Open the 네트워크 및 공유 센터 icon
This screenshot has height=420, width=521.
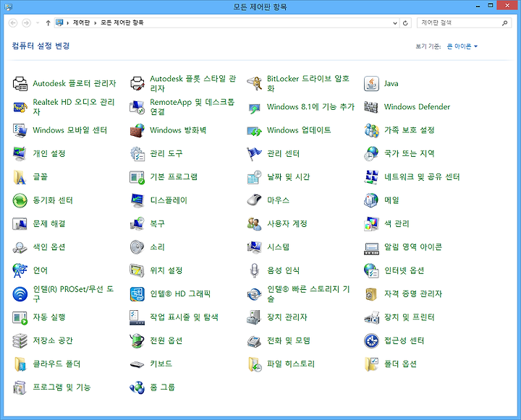[371, 177]
